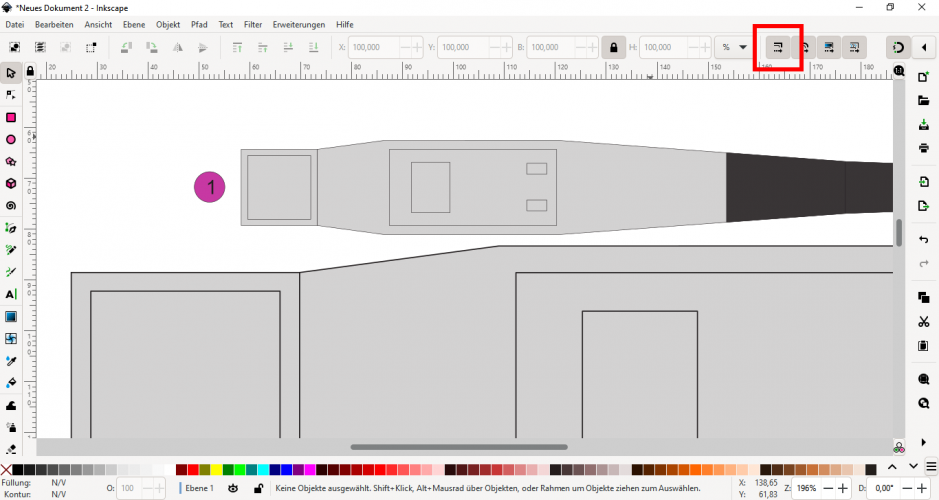
Task: Open the color palette menu
Action: point(931,466)
